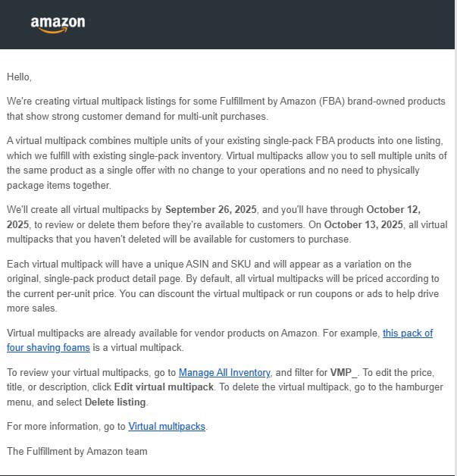457x476 pixels.
Task: Open the Manage All Inventory link
Action: point(224,372)
